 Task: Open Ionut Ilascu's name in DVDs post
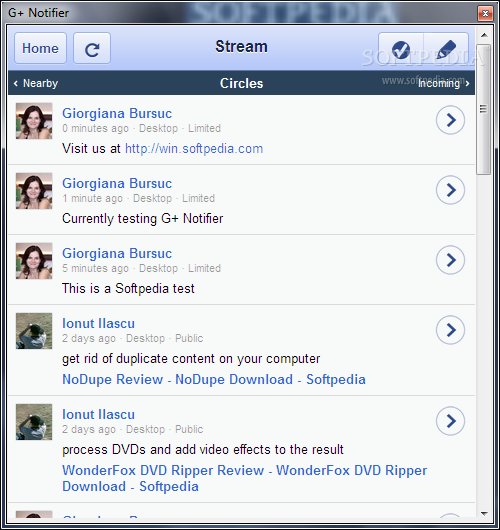point(98,414)
